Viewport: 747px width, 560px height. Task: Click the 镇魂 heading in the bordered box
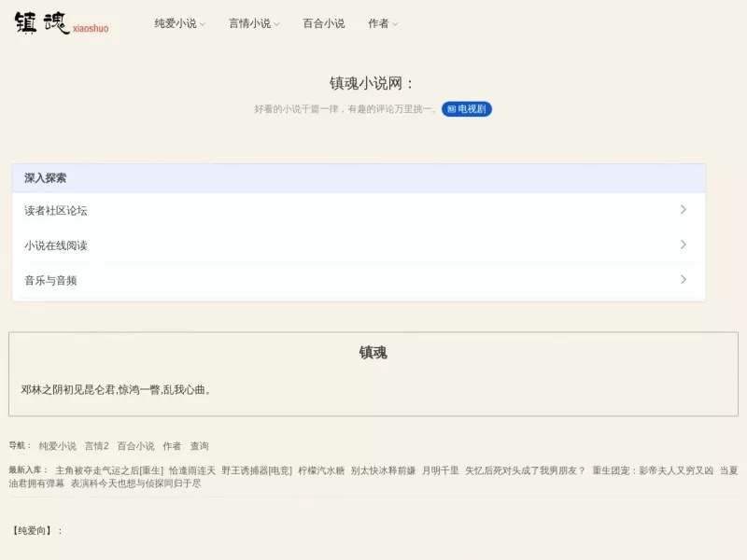(373, 353)
